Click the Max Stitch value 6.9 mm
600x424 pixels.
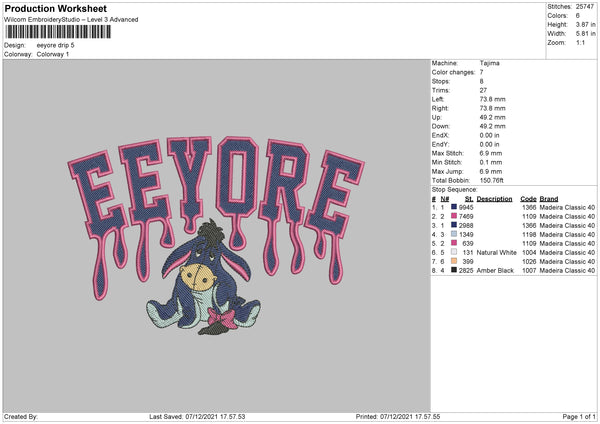pyautogui.click(x=491, y=153)
